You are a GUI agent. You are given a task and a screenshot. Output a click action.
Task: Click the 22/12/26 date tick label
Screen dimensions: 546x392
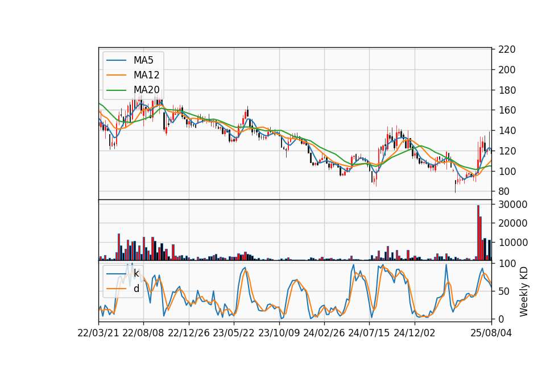189,333
